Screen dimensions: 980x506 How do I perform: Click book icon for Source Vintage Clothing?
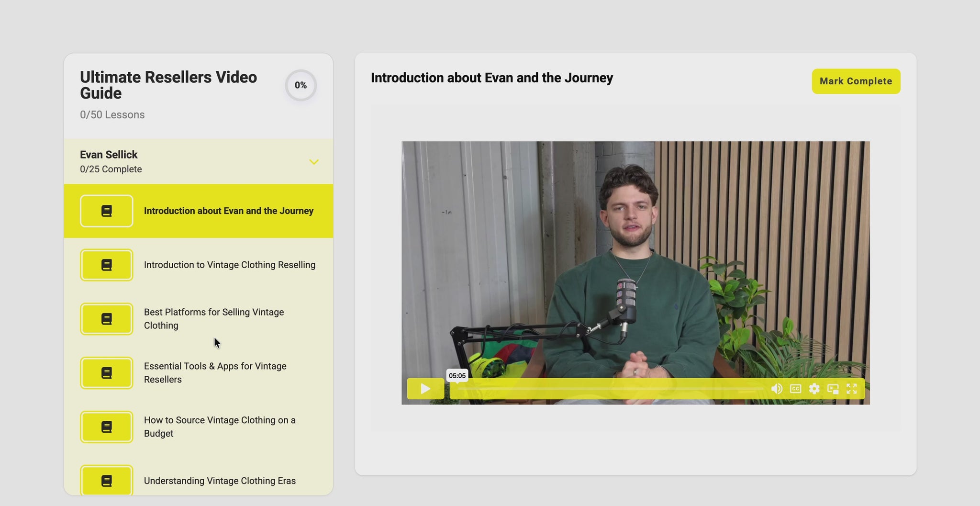coord(107,427)
